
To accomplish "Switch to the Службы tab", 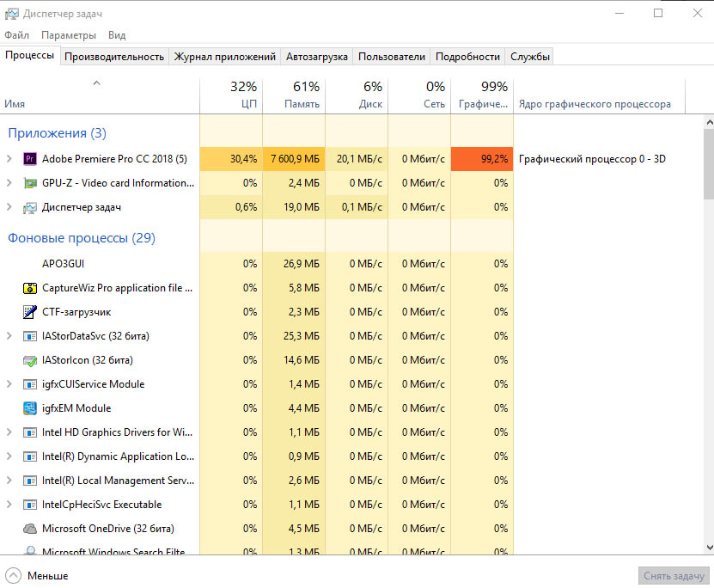I will (x=530, y=57).
